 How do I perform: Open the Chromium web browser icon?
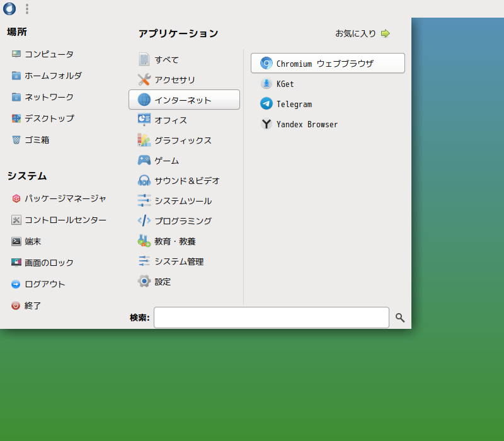click(266, 64)
